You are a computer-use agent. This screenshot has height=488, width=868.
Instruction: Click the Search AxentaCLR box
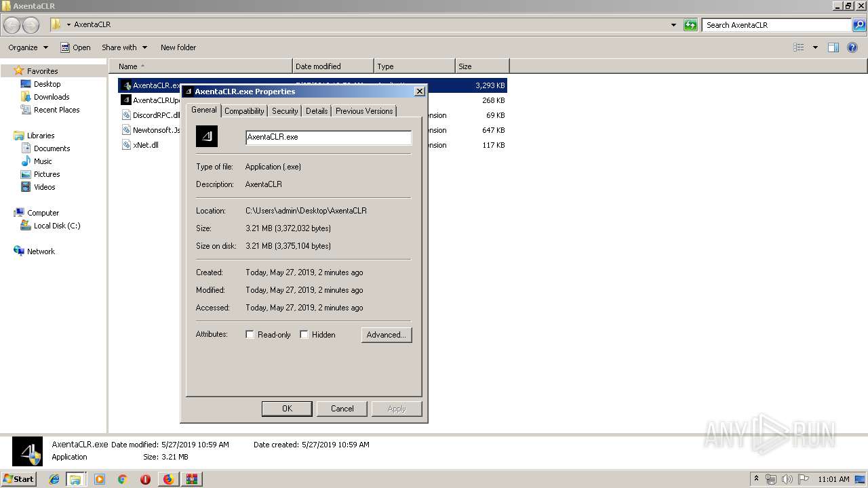click(x=777, y=25)
